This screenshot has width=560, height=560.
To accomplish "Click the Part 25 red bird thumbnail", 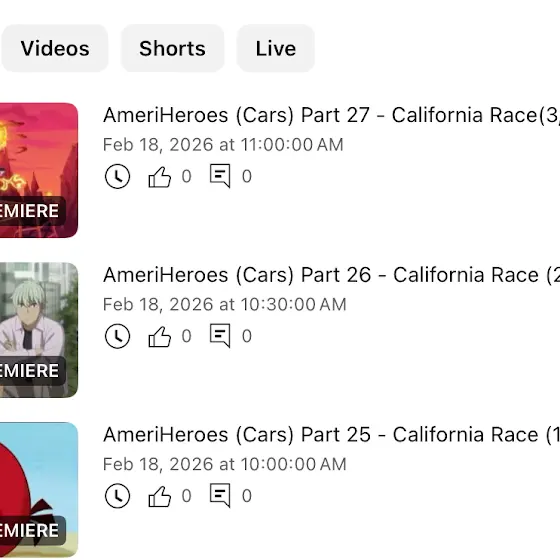I will (x=39, y=490).
